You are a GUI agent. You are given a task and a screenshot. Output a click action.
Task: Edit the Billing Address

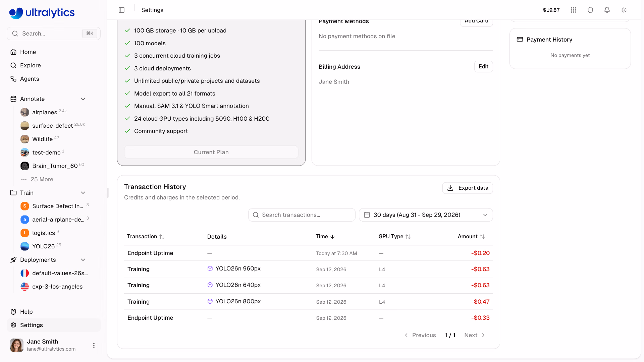(x=483, y=66)
